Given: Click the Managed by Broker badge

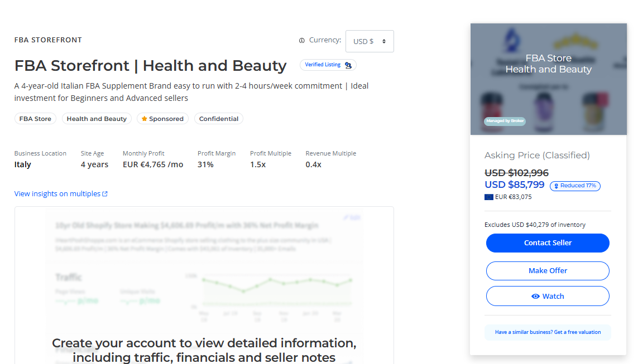Looking at the screenshot, I should (505, 121).
